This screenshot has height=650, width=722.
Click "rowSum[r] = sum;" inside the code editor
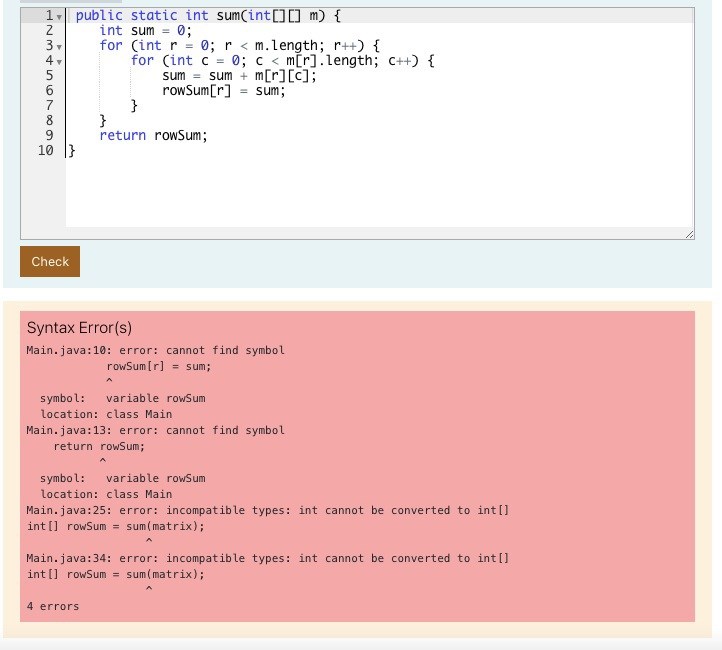point(223,91)
